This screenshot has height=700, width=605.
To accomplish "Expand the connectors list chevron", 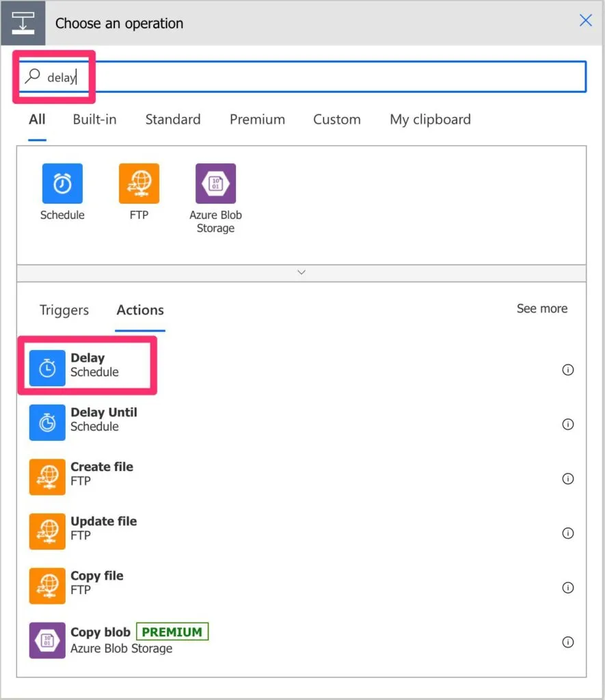I will click(301, 272).
